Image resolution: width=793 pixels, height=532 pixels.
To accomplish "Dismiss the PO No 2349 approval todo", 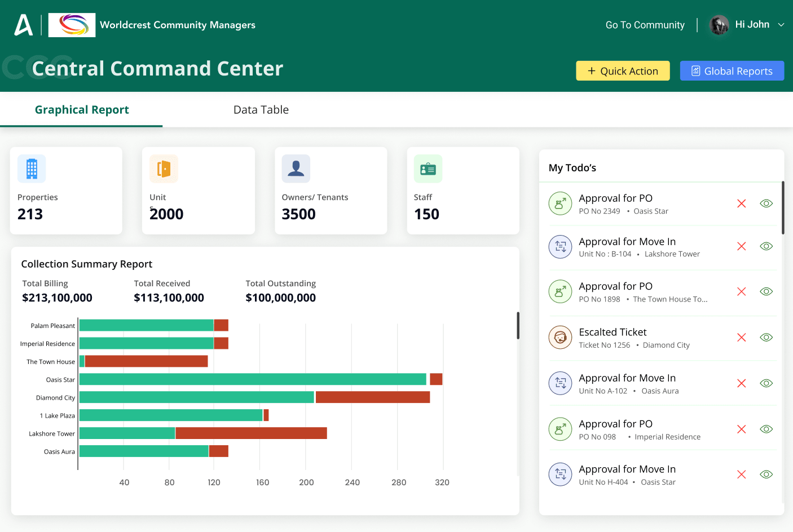I will 742,203.
